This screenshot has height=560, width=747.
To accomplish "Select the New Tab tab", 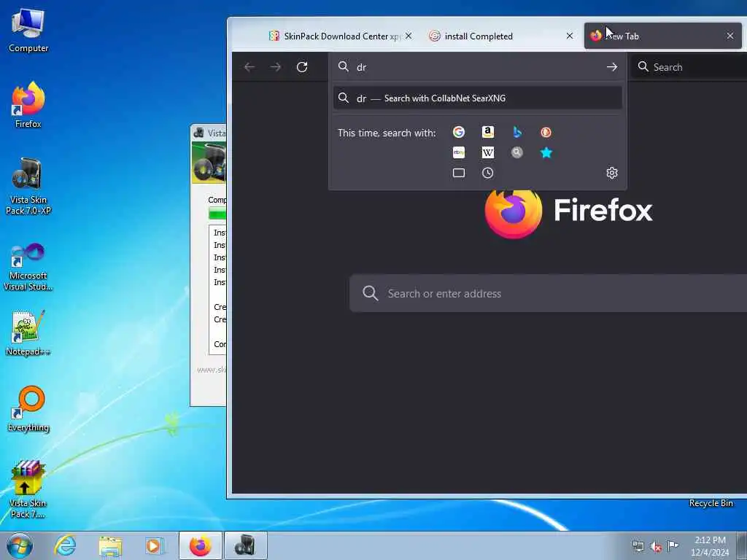I will (662, 36).
